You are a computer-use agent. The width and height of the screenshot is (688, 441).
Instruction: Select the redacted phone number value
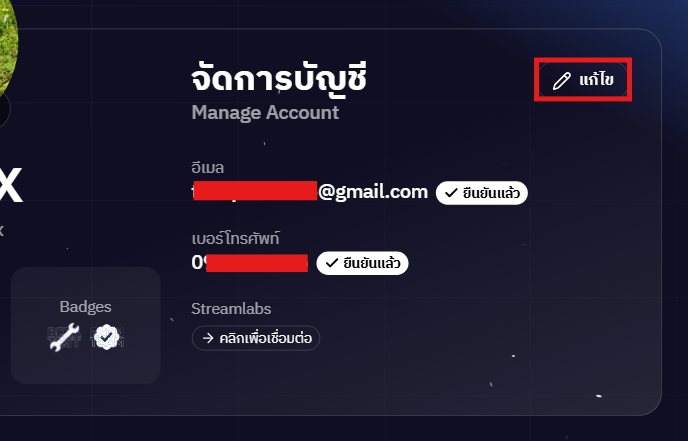coord(250,262)
